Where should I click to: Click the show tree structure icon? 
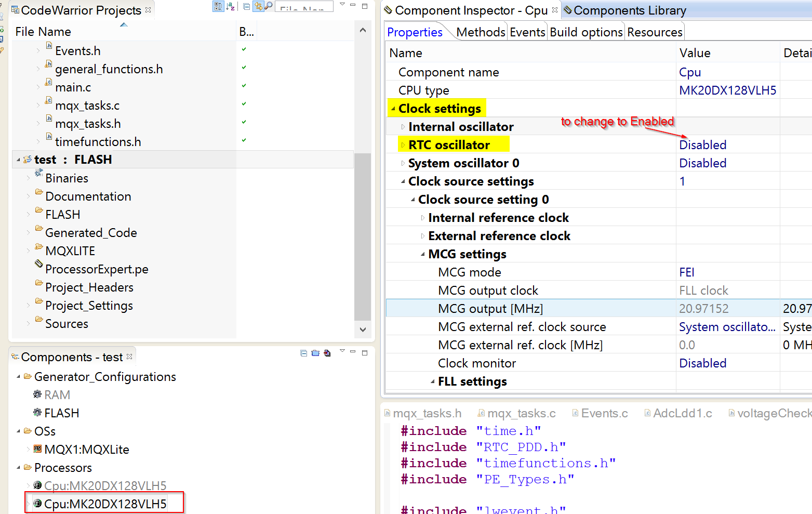(218, 6)
